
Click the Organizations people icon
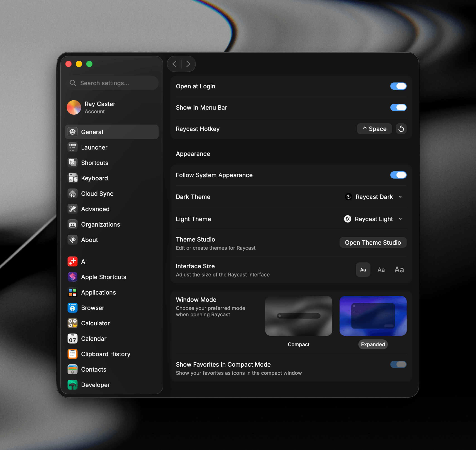73,224
